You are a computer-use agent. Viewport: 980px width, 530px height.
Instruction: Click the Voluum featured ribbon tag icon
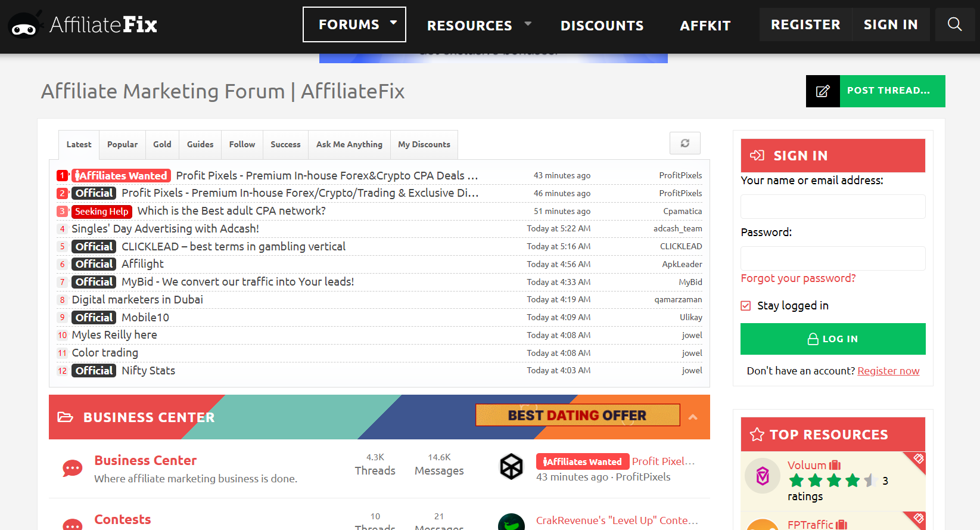click(x=919, y=458)
